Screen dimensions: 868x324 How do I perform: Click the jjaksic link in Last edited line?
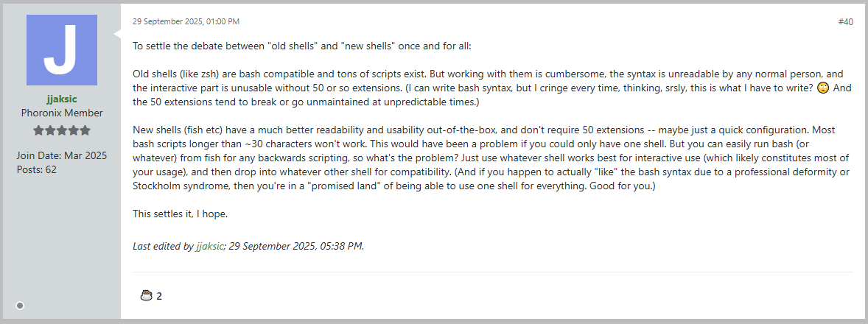point(209,246)
